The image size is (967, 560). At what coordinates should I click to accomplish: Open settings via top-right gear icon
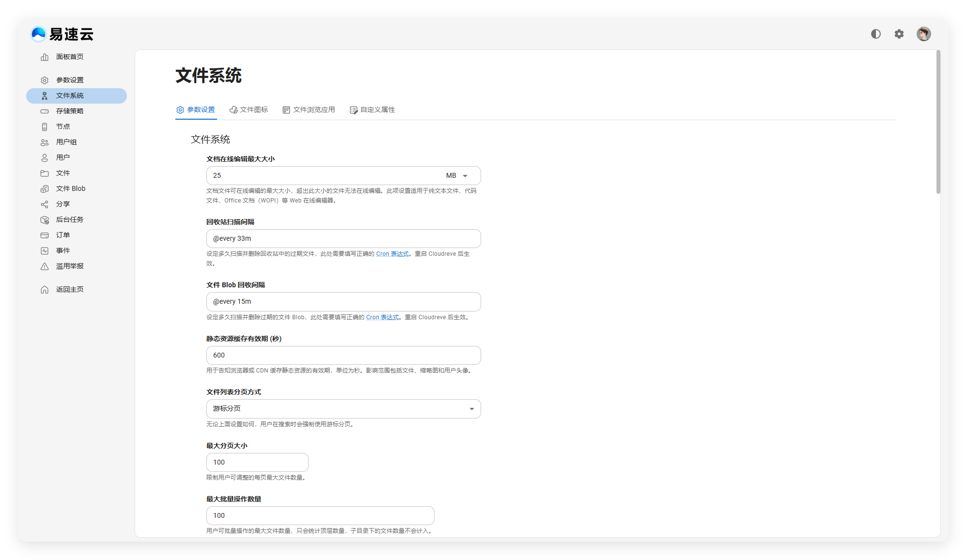pyautogui.click(x=899, y=34)
